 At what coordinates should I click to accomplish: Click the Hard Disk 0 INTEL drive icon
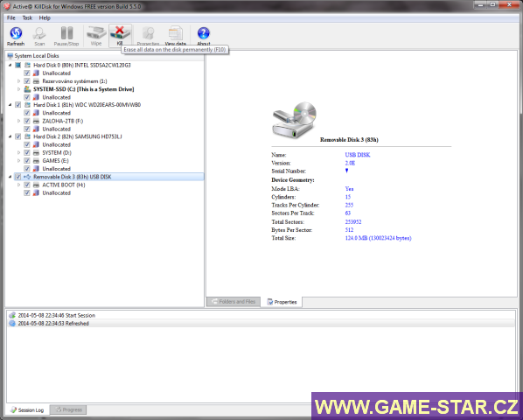click(x=27, y=65)
